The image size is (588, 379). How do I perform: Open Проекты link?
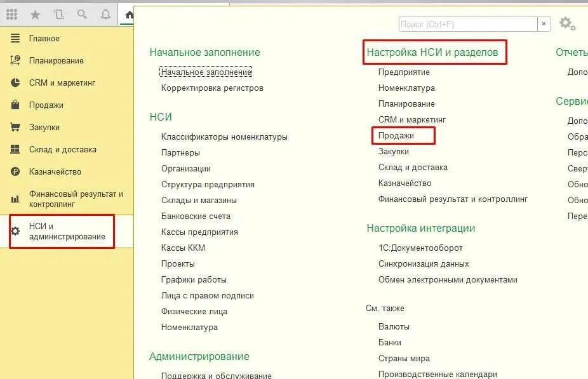(x=178, y=263)
